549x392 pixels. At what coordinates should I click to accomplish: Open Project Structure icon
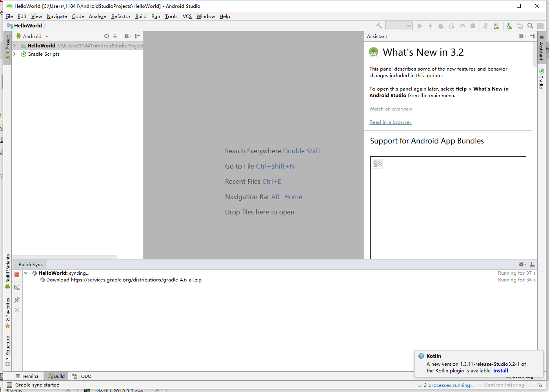(520, 26)
